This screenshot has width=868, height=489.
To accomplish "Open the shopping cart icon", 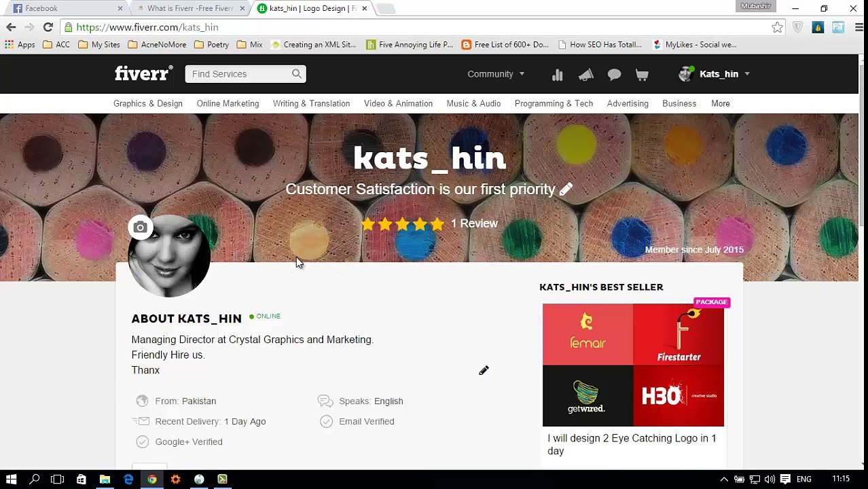I will tap(642, 75).
